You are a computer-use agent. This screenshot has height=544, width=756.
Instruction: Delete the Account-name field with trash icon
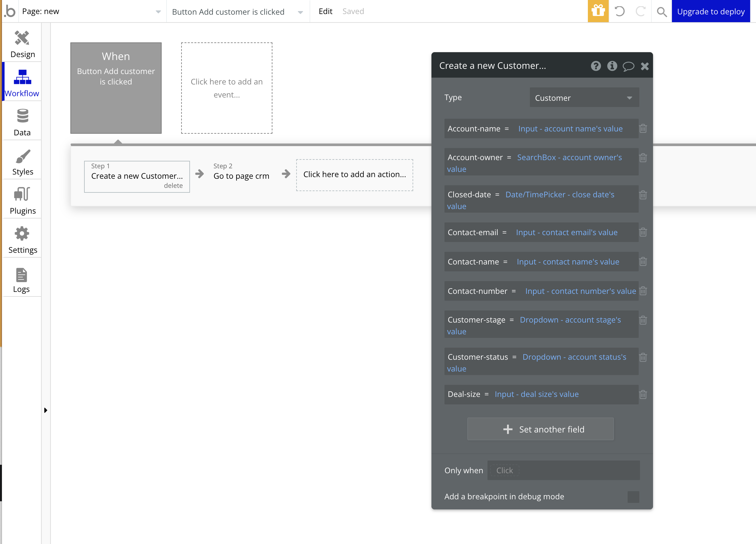point(643,129)
